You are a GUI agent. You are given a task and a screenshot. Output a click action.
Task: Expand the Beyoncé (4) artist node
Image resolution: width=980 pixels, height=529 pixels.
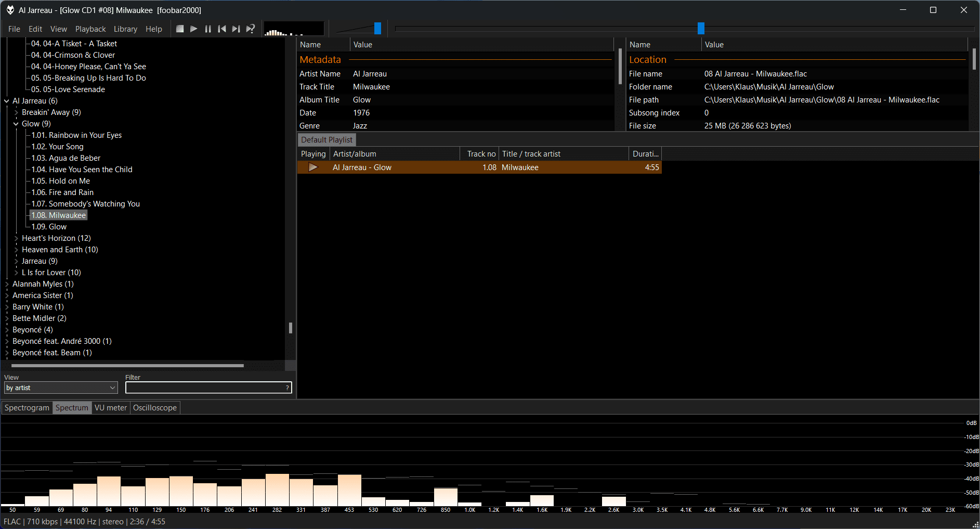(x=7, y=330)
